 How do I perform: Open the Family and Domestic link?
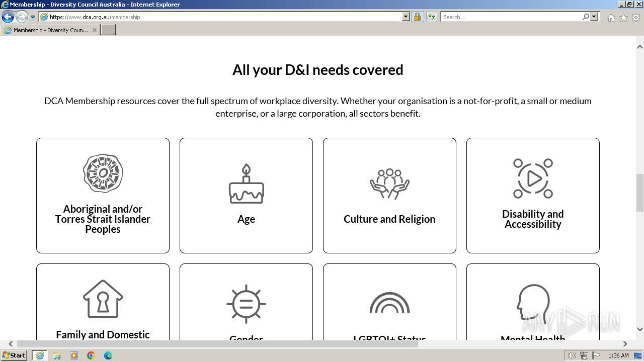pos(103,335)
